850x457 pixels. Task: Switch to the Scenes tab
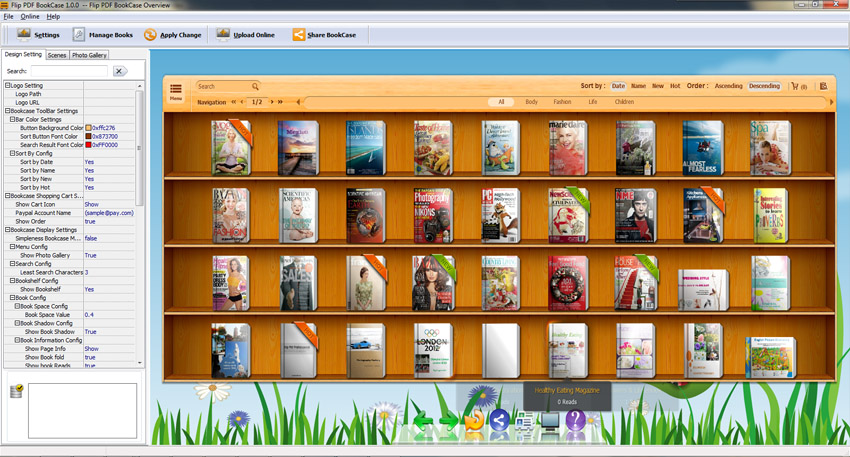[57, 55]
